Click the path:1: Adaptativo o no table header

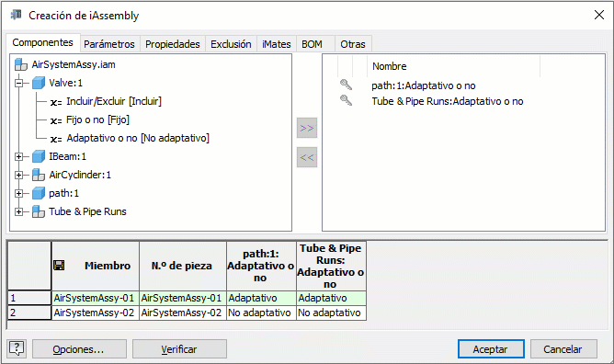click(x=261, y=266)
